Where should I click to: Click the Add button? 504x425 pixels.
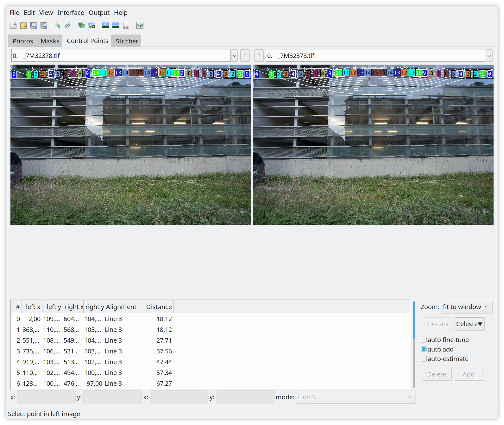tap(469, 374)
